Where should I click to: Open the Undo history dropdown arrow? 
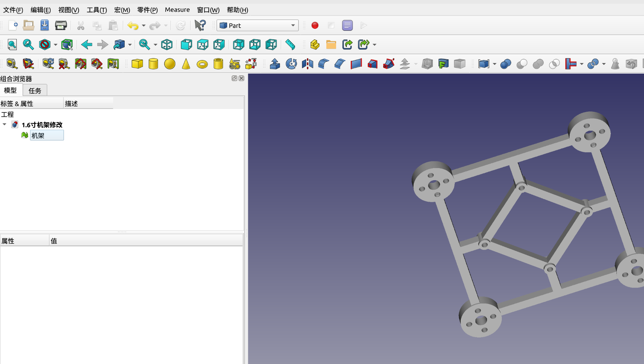point(144,25)
